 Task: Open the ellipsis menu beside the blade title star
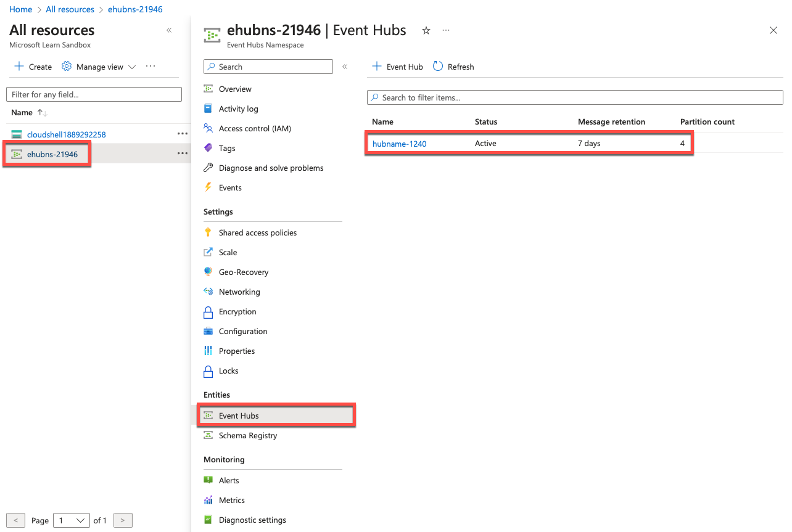click(x=446, y=30)
